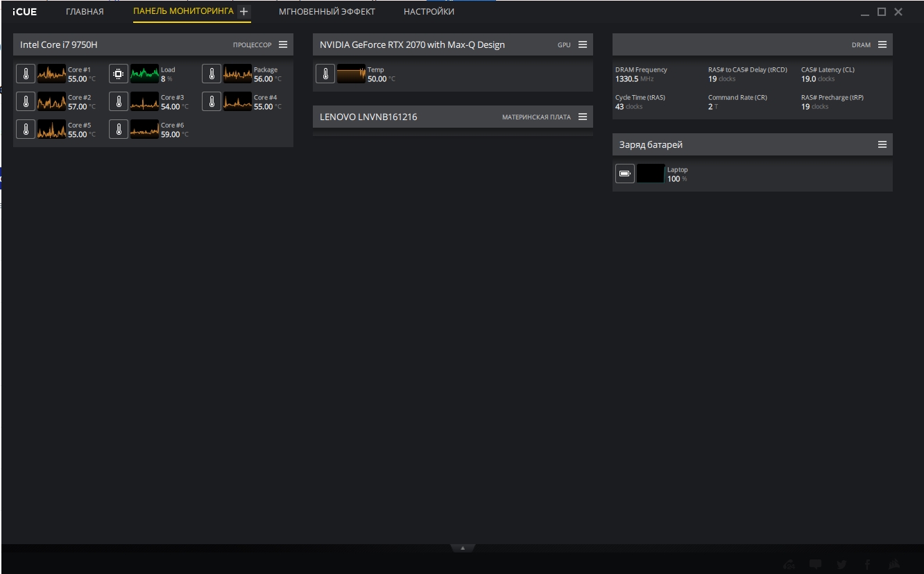Click the GPU Temp 50.00 °C reading

coord(382,79)
